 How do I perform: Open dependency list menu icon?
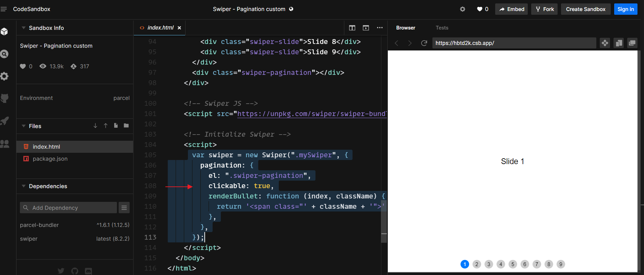124,208
